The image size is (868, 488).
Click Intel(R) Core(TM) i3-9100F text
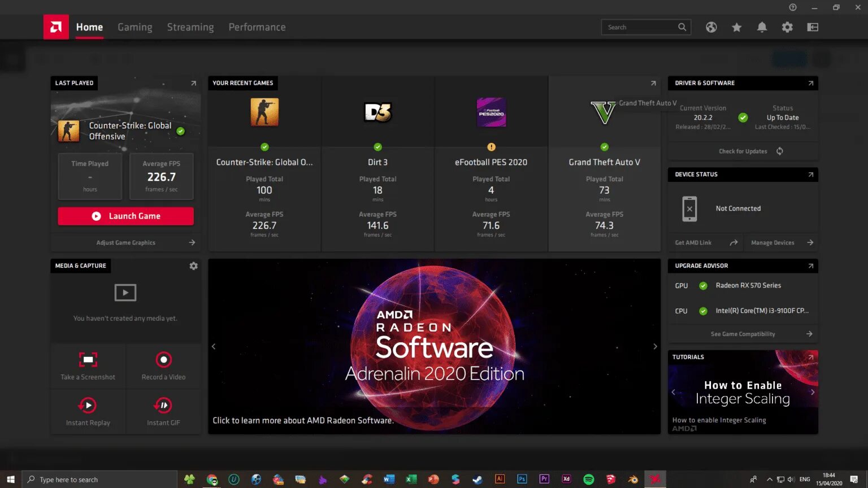tap(762, 311)
